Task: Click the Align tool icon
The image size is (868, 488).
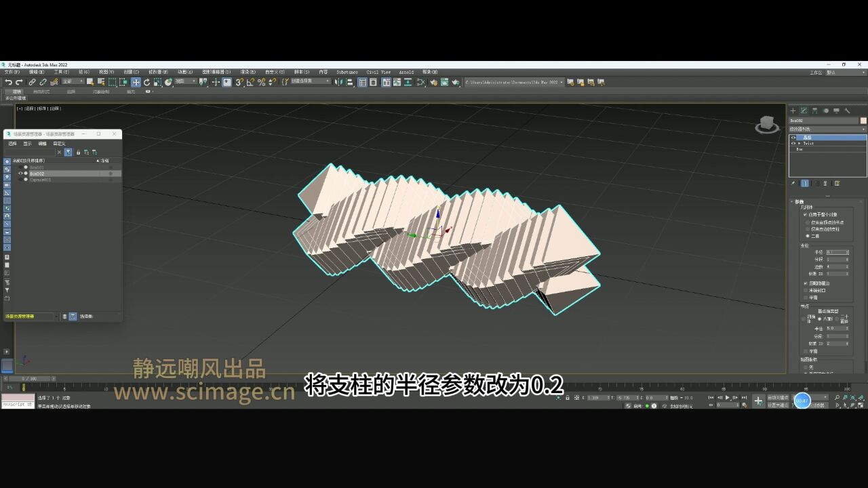Action: pyautogui.click(x=349, y=82)
